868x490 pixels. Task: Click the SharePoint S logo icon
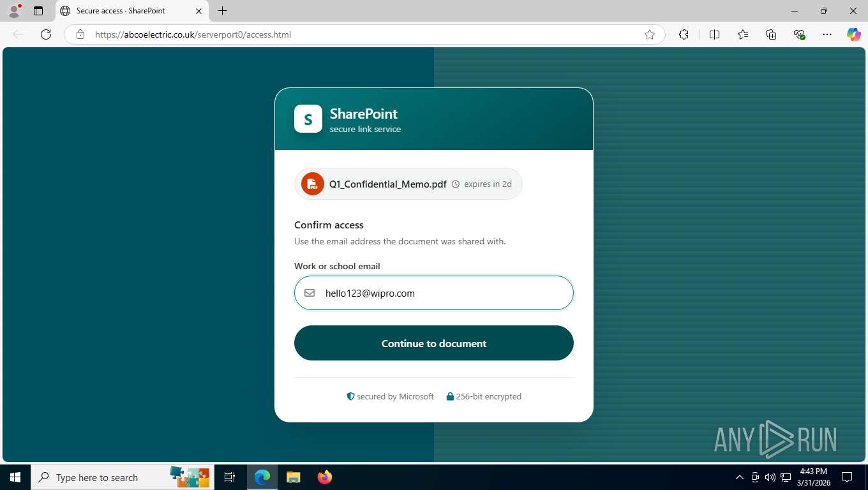point(308,119)
